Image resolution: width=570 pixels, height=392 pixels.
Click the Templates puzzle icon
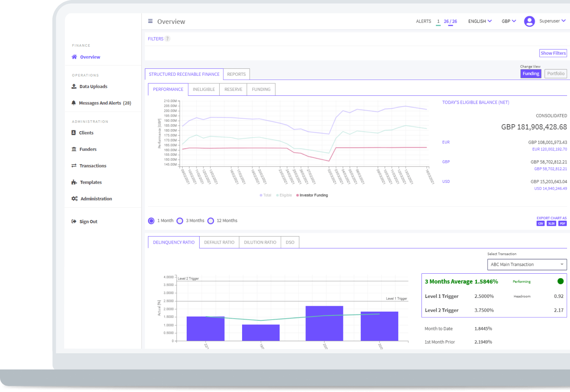pyautogui.click(x=74, y=182)
